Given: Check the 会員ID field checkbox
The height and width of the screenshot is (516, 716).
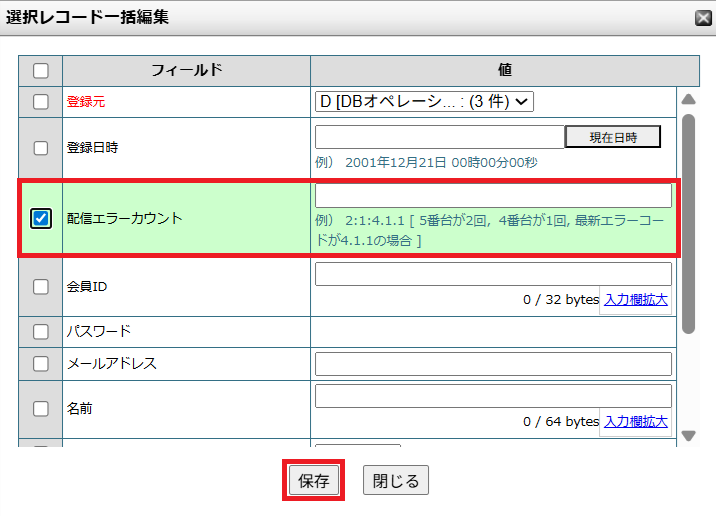Looking at the screenshot, I should [41, 287].
